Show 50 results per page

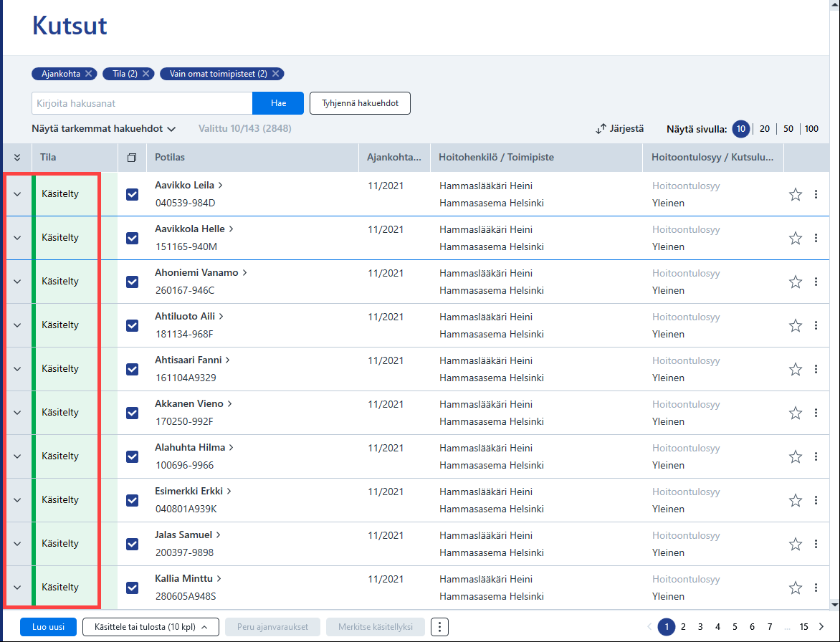(x=788, y=129)
